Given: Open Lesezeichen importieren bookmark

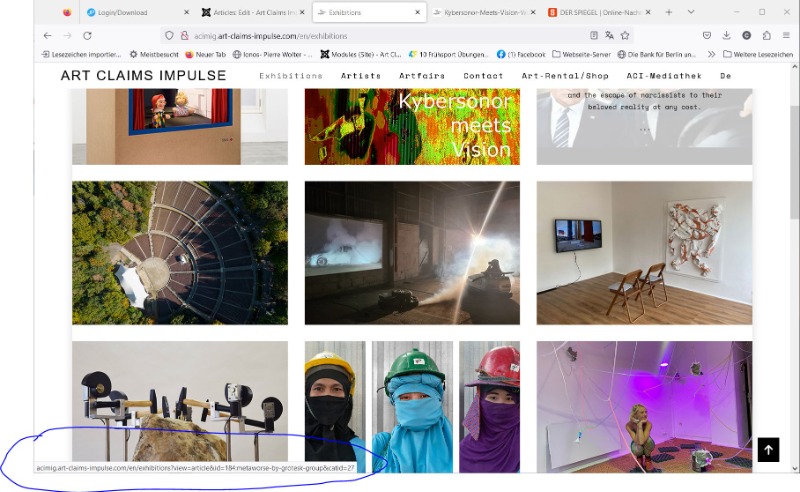Looking at the screenshot, I should point(82,54).
